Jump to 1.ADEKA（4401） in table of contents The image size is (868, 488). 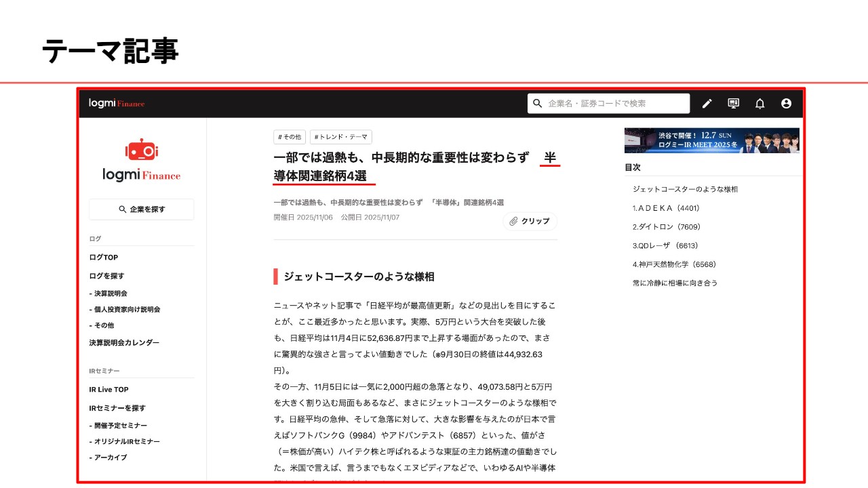(666, 208)
